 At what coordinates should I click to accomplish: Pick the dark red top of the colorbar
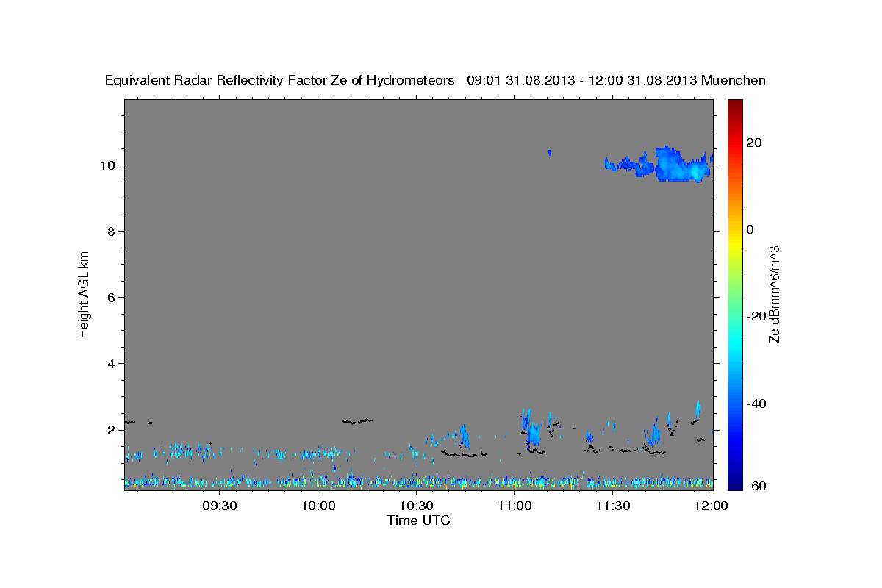click(x=734, y=104)
